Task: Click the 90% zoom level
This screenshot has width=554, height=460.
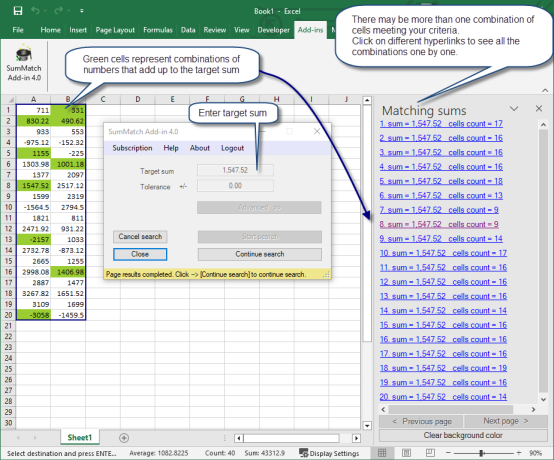Action: click(x=536, y=453)
